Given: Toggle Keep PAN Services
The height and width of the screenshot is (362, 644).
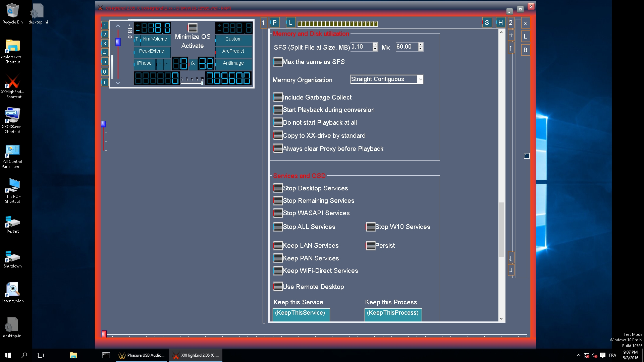Looking at the screenshot, I should (x=278, y=258).
